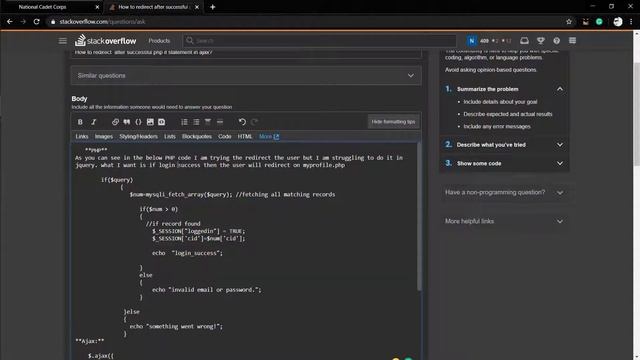Insert a blockquote with the quote icon

127,122
